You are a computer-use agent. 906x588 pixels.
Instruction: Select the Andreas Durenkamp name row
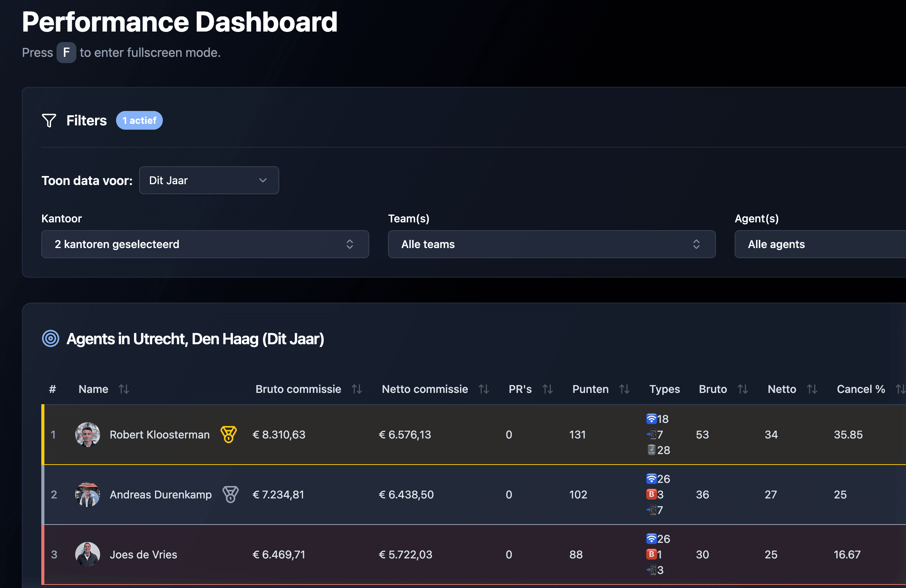click(160, 495)
